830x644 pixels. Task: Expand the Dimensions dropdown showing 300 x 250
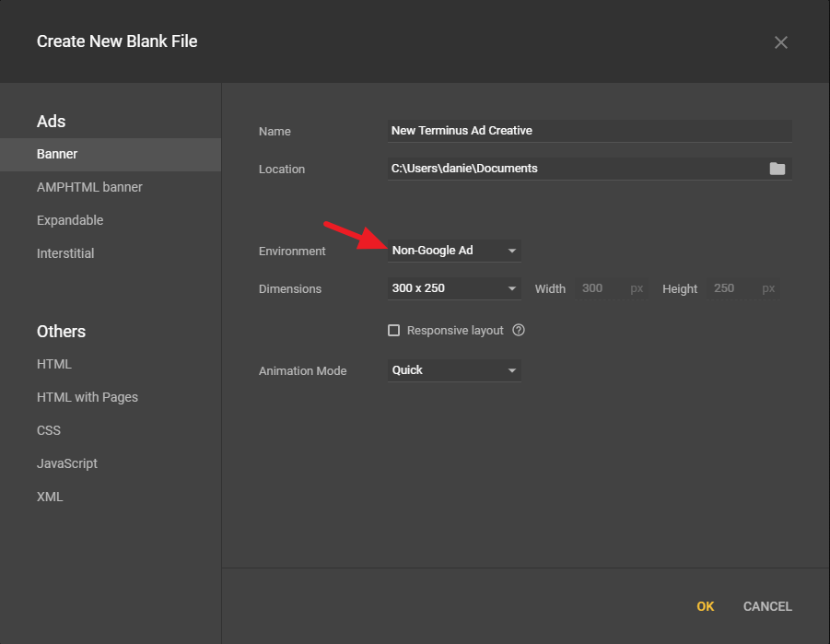(x=454, y=288)
